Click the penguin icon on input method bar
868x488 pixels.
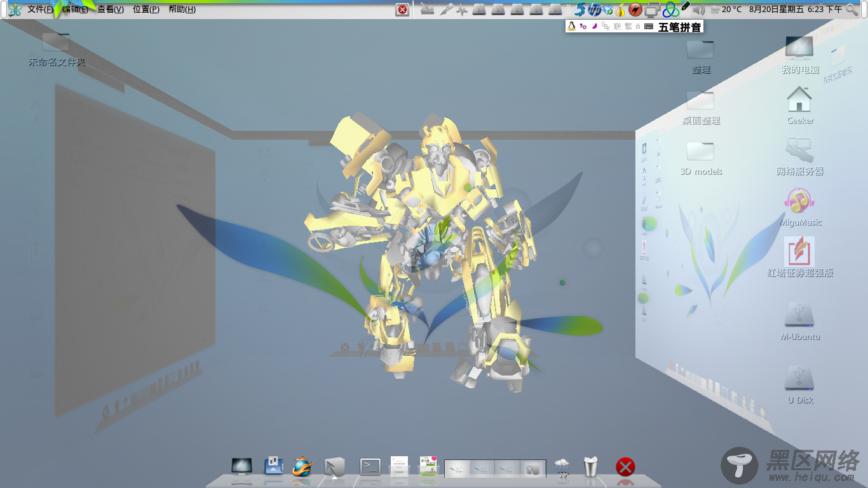click(571, 26)
